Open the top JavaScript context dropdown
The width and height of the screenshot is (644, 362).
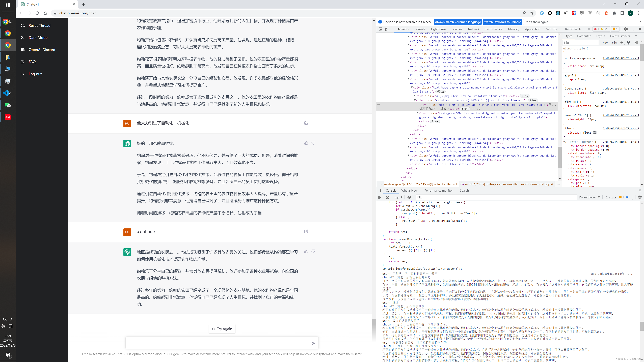[398, 197]
